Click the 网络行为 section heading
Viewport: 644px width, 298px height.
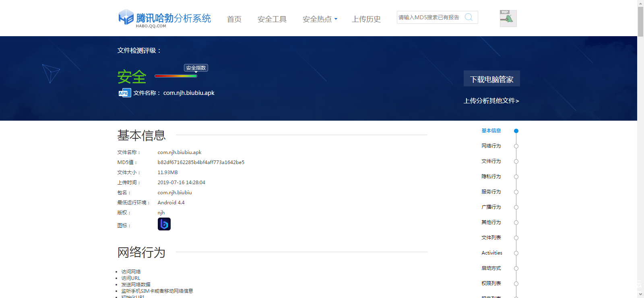pyautogui.click(x=141, y=253)
